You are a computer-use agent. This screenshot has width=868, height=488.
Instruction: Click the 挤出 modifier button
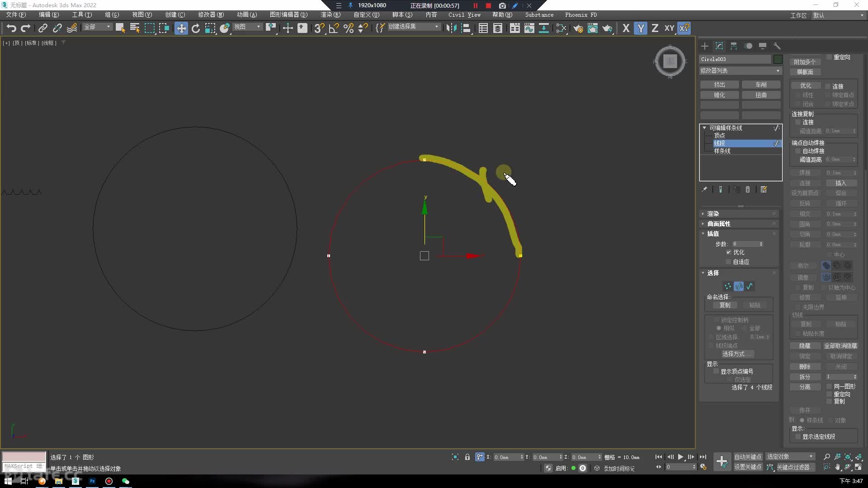coord(719,84)
